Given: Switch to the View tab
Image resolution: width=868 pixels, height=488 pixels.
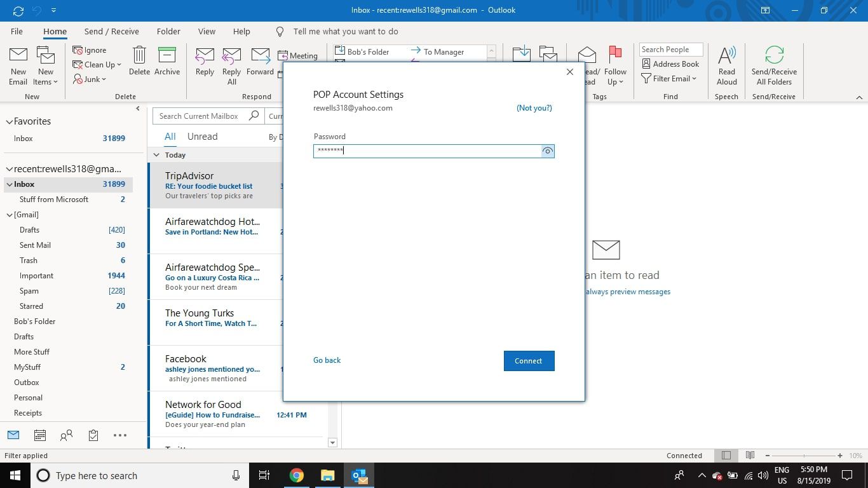Looking at the screenshot, I should (207, 31).
